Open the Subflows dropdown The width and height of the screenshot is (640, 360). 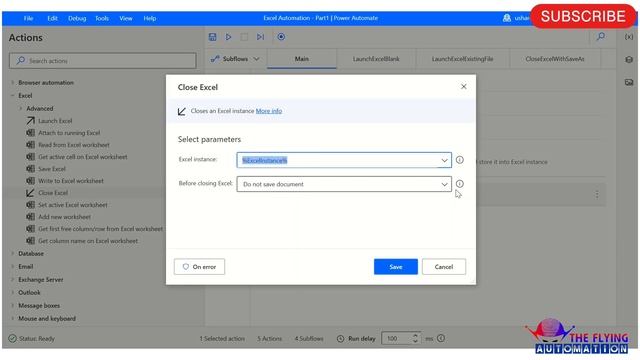click(236, 59)
